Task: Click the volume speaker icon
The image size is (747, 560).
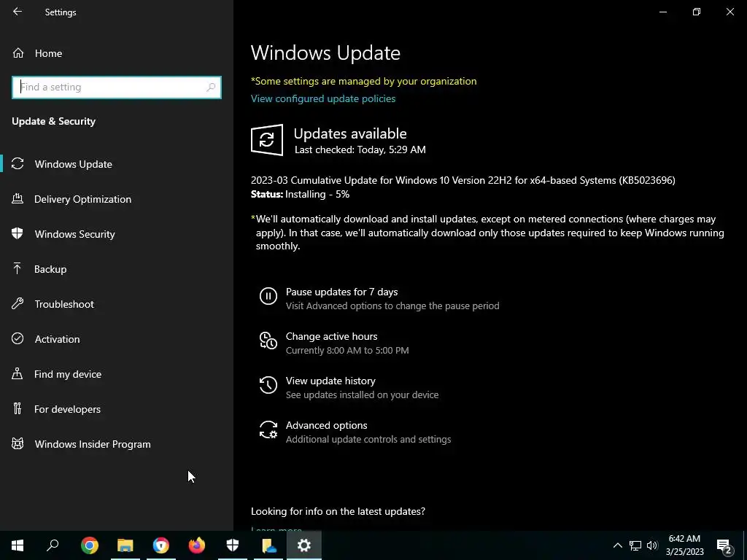Action: (x=652, y=545)
